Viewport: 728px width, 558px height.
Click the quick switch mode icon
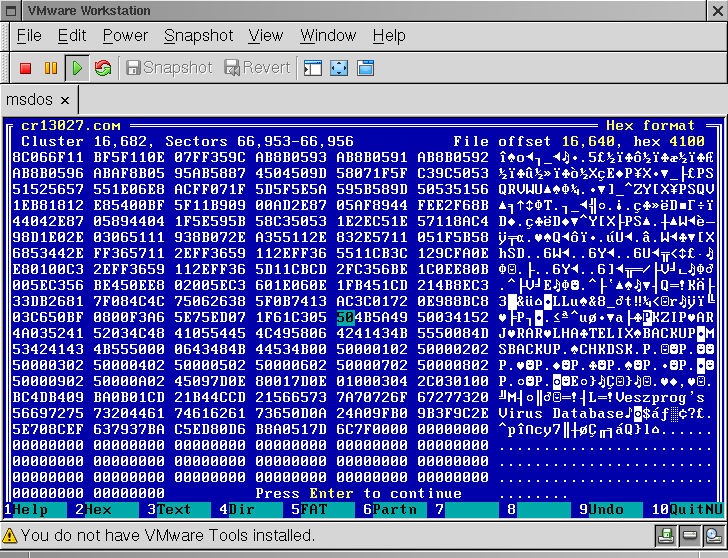365,68
